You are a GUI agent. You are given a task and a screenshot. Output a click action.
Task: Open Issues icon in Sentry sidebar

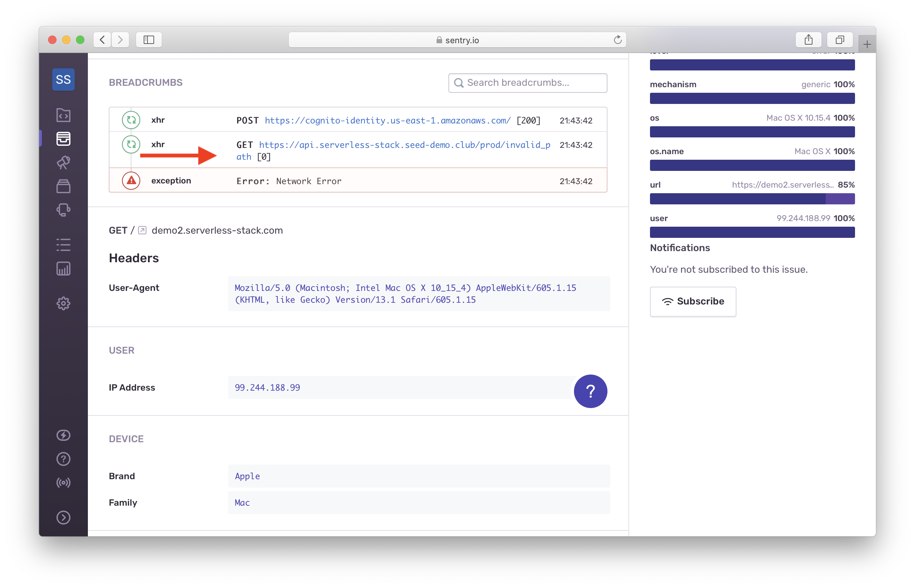tap(63, 138)
